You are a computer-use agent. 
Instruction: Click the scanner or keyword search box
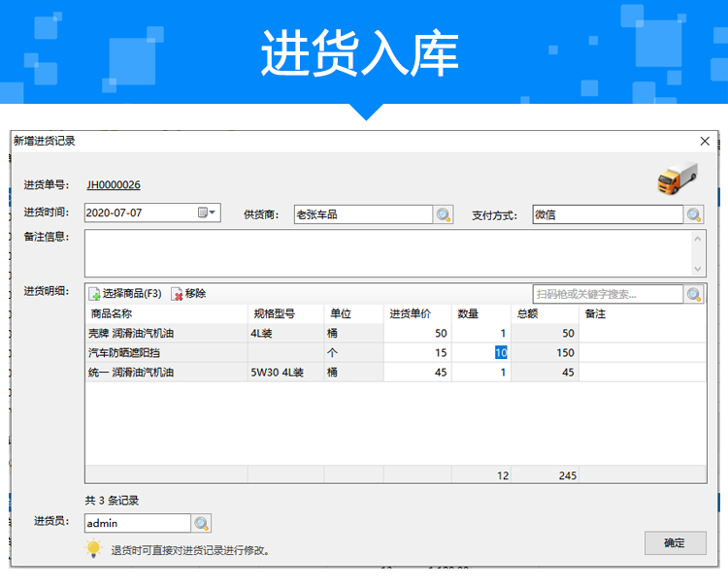click(608, 294)
